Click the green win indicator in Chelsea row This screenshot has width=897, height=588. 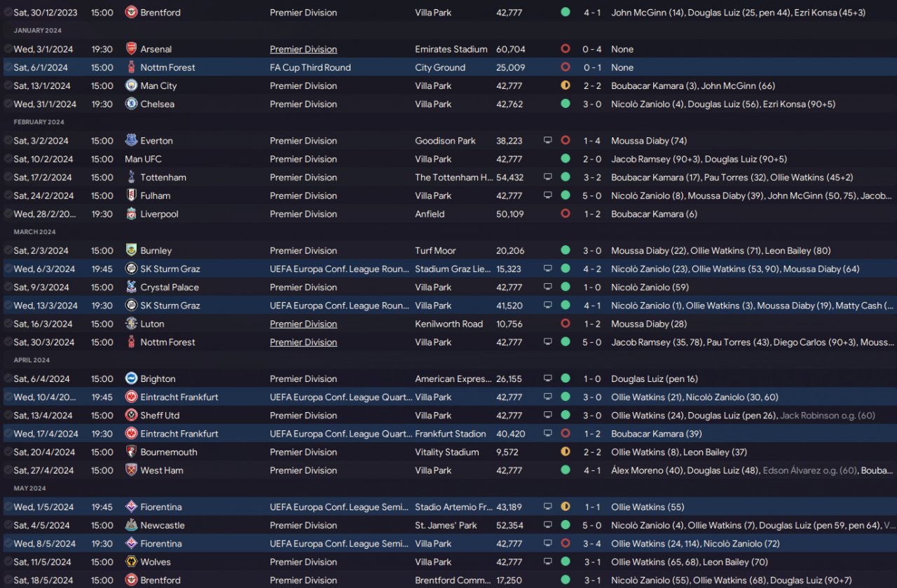566,104
